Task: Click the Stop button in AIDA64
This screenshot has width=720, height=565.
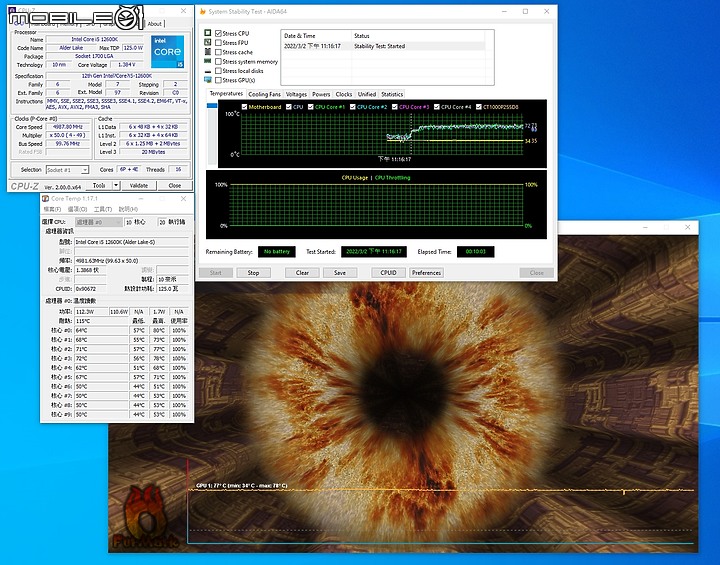Action: [253, 273]
